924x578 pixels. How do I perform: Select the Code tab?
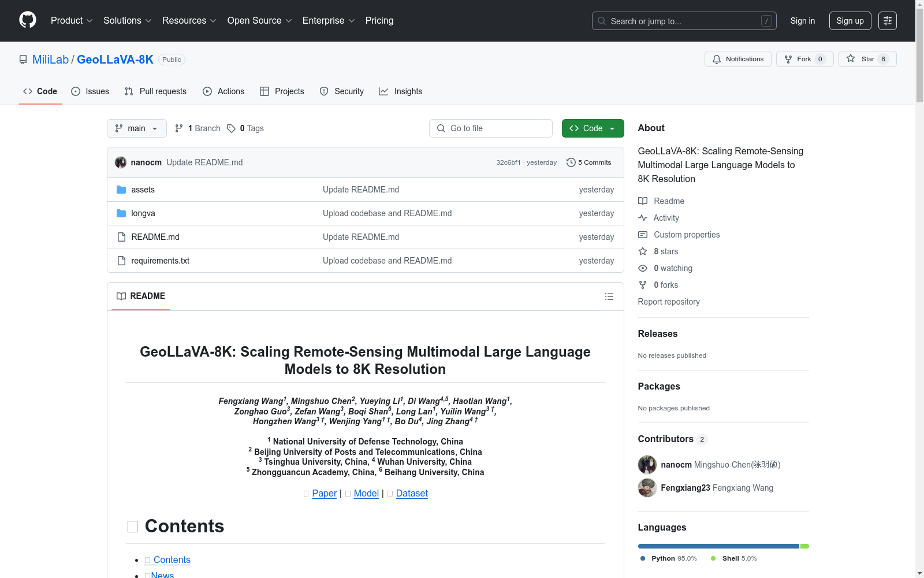tap(40, 91)
